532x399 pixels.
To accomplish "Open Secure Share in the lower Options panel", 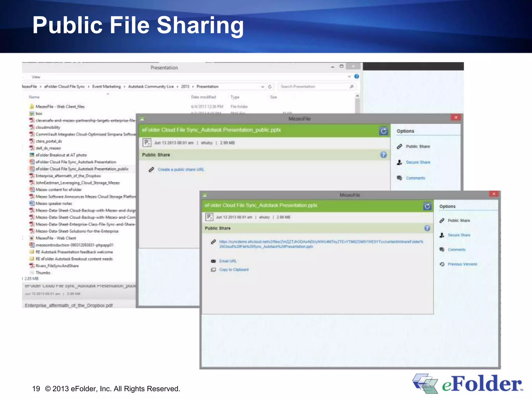I will click(459, 235).
